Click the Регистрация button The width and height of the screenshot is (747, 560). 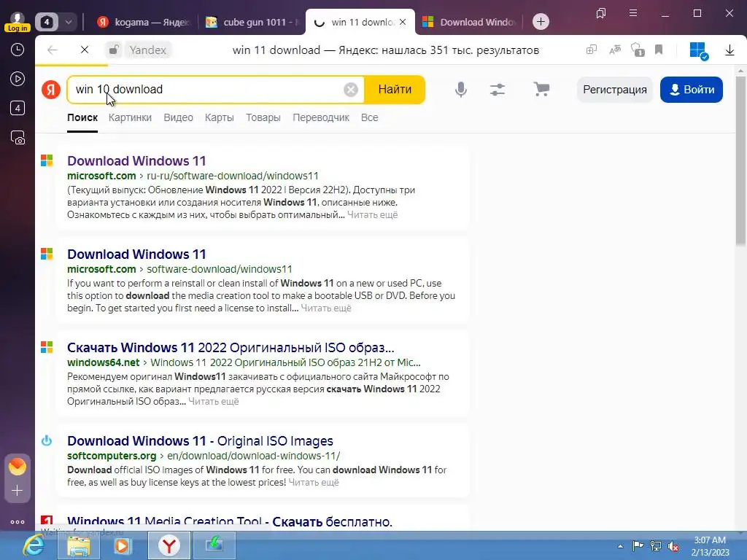tap(614, 90)
